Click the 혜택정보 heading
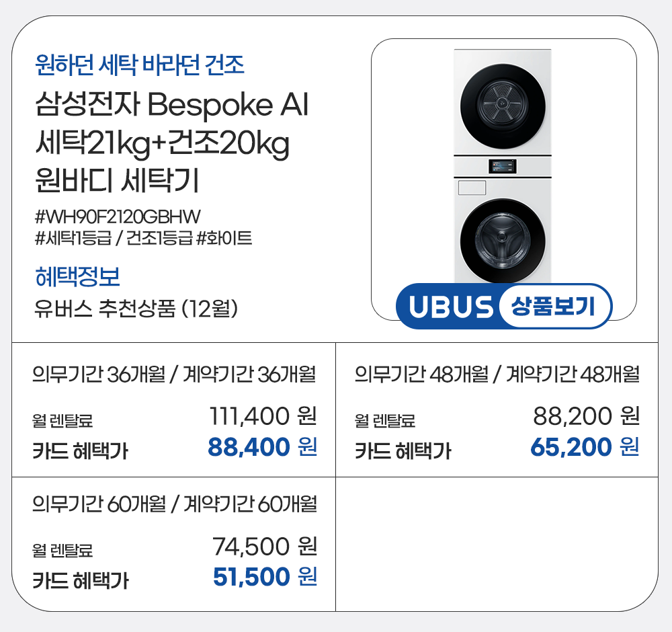The image size is (672, 632). (77, 276)
